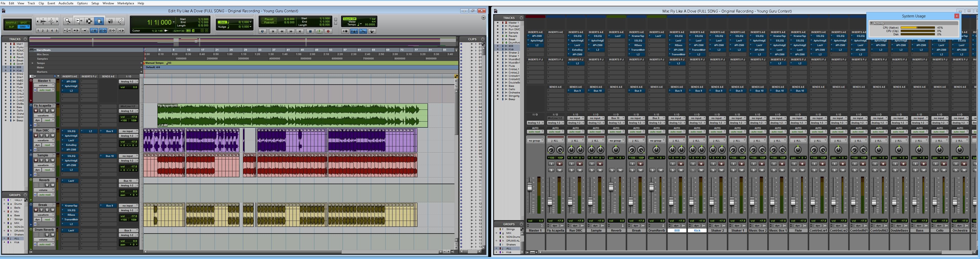This screenshot has height=259, width=980.
Task: Click the Zoom Toggle arrows icon
Action: pyautogui.click(x=67, y=30)
